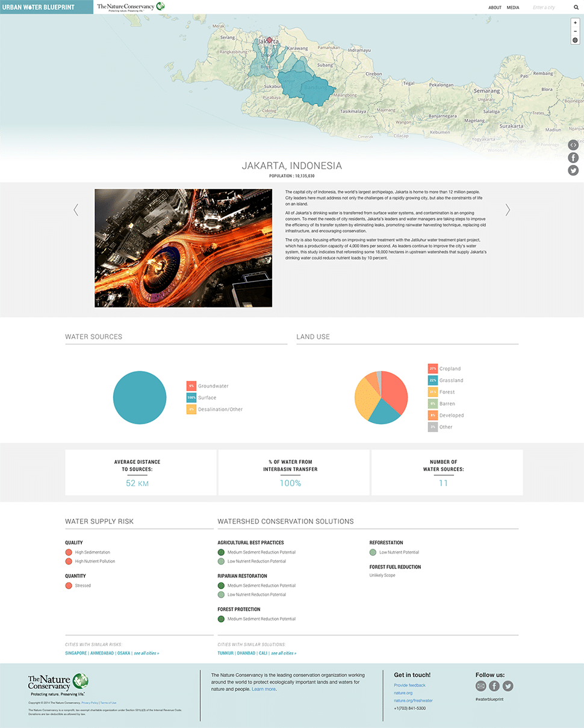
Task: Click the teal Water Sources pie chart
Action: [140, 398]
